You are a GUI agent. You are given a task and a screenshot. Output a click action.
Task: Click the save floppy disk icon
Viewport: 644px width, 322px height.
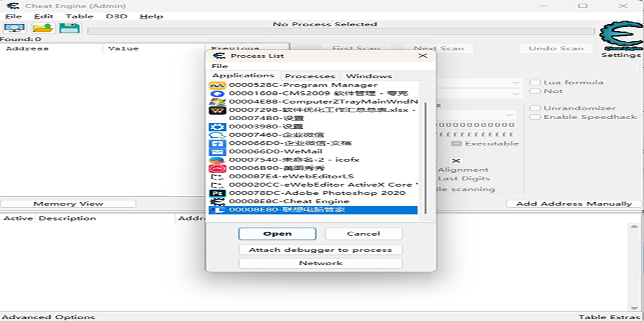click(70, 28)
